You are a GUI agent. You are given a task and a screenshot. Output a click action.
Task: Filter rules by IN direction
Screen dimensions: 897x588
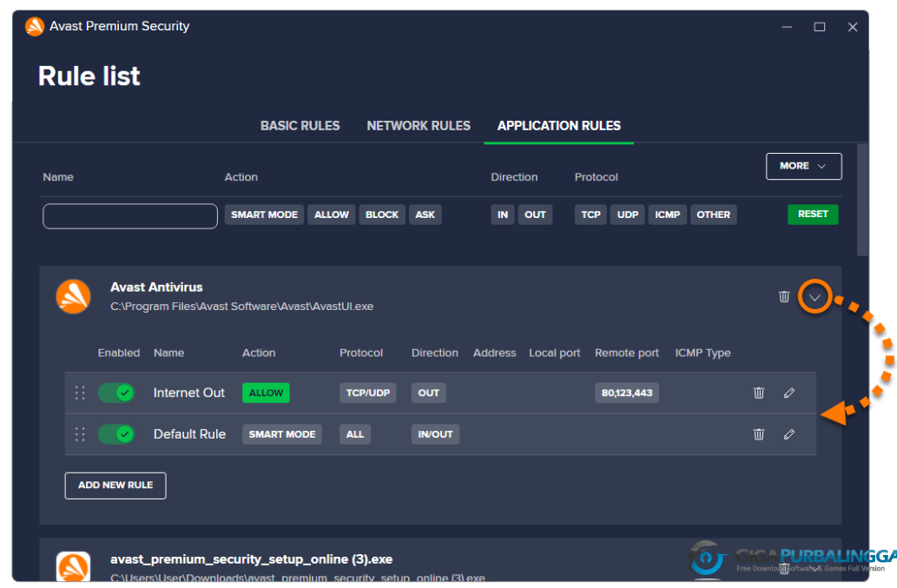[x=502, y=215]
